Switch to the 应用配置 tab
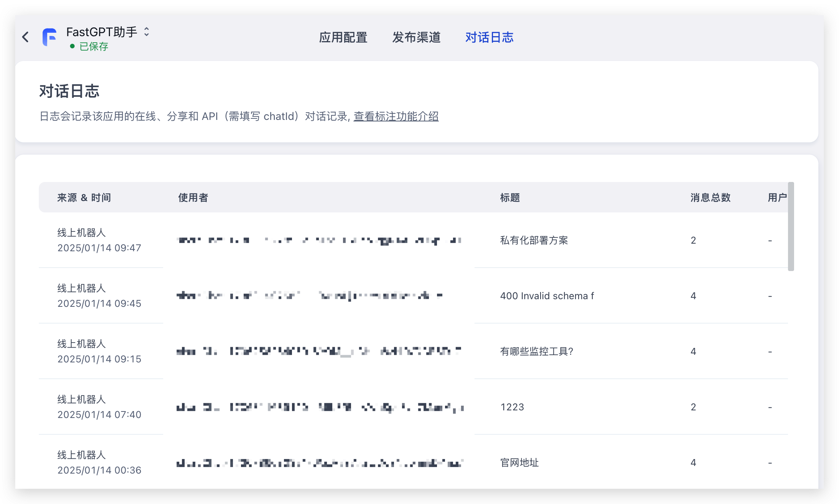 [343, 37]
